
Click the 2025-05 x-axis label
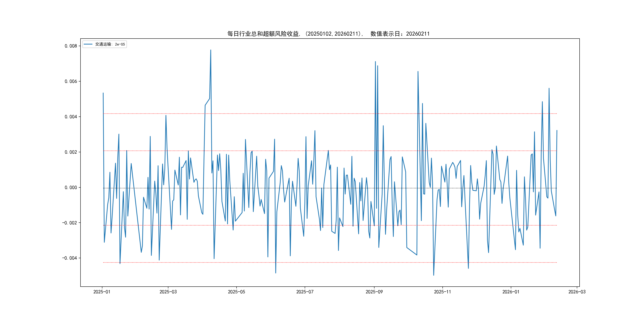tap(236, 292)
